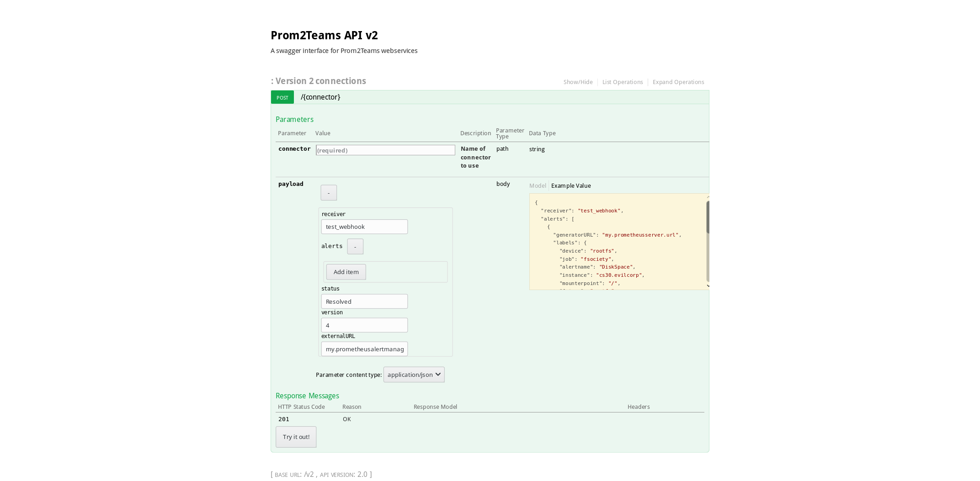Click Show/Hide for Version 2 connections
980x481 pixels.
577,82
